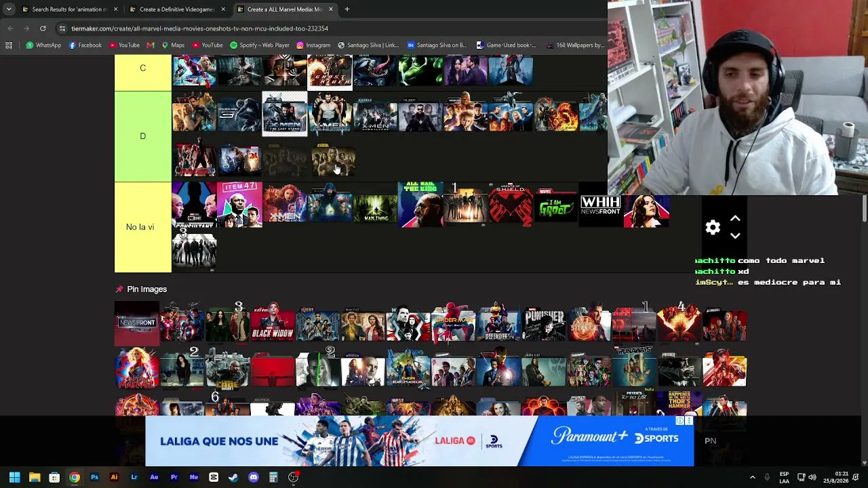Open the Spotify Web Player bookmark

pos(260,45)
